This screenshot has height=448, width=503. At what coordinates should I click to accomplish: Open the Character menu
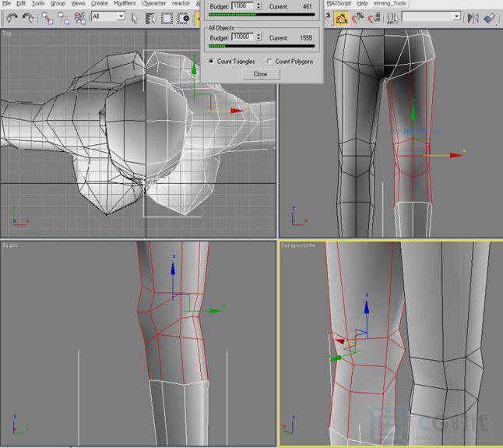pyautogui.click(x=153, y=4)
